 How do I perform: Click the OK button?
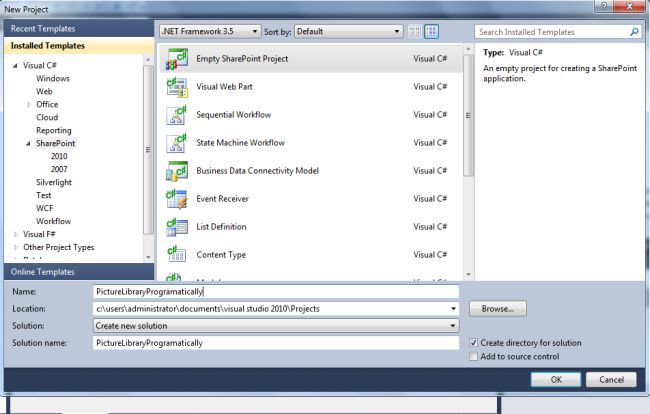coord(556,380)
